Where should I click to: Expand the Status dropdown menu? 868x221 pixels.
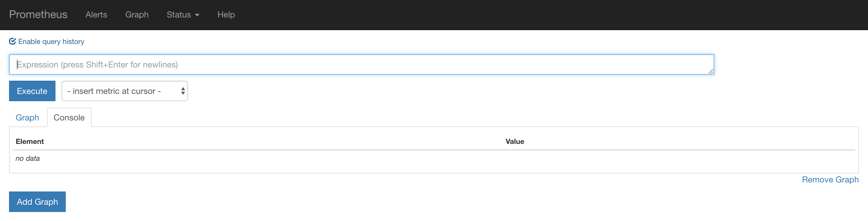click(x=179, y=14)
